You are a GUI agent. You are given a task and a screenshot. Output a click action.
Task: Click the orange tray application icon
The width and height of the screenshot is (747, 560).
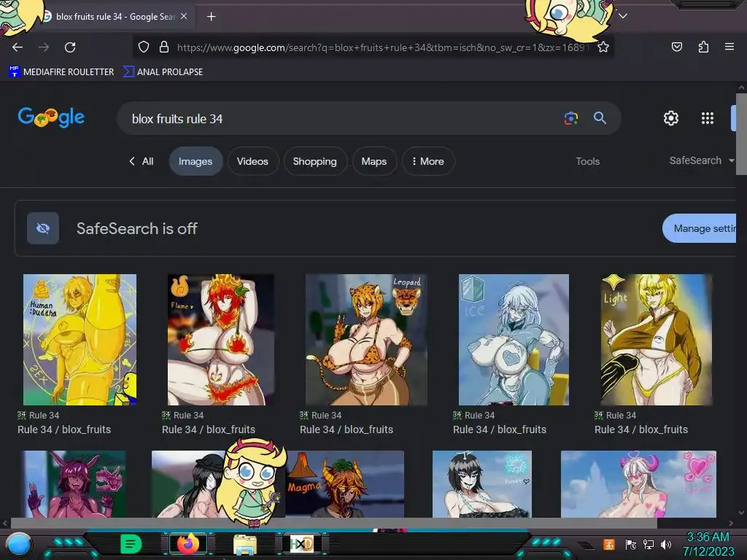609,544
